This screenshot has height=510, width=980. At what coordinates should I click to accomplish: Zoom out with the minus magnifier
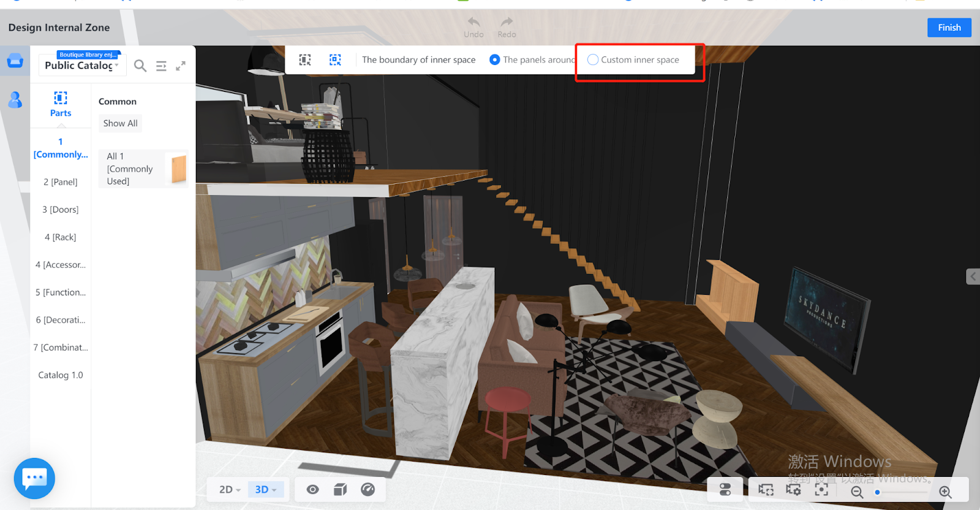pyautogui.click(x=857, y=492)
